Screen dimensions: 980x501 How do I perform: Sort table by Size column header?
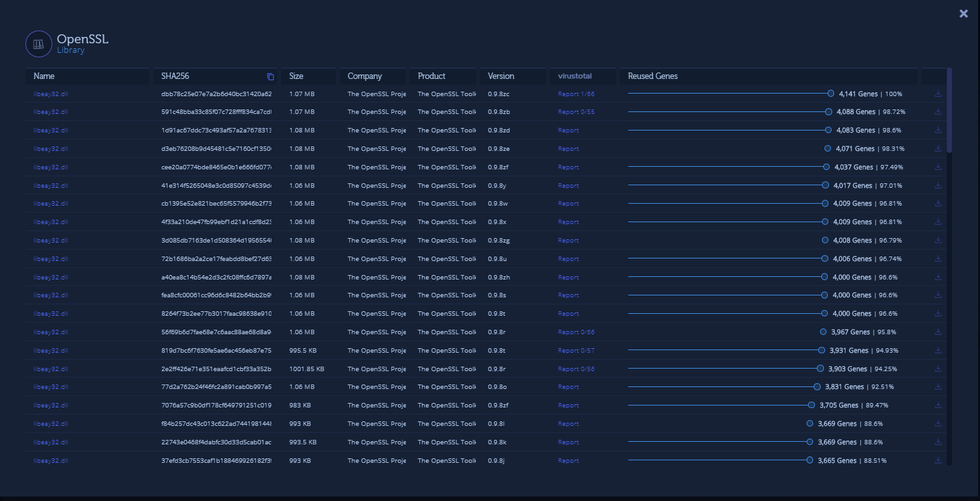(296, 76)
